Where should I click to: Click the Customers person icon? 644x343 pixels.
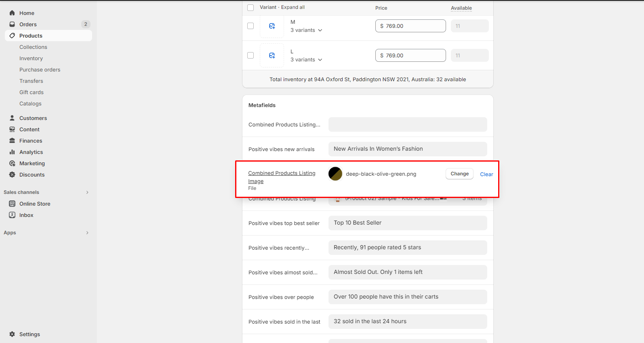pos(12,118)
